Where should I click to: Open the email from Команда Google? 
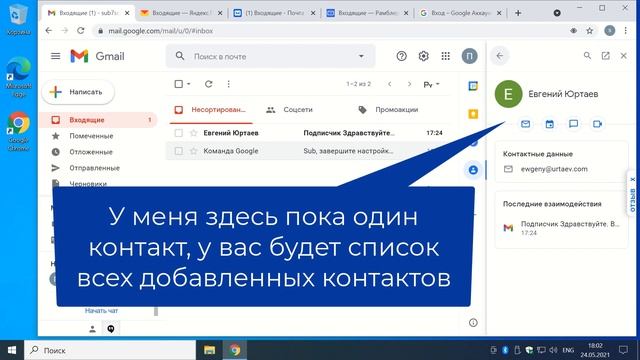pos(308,151)
